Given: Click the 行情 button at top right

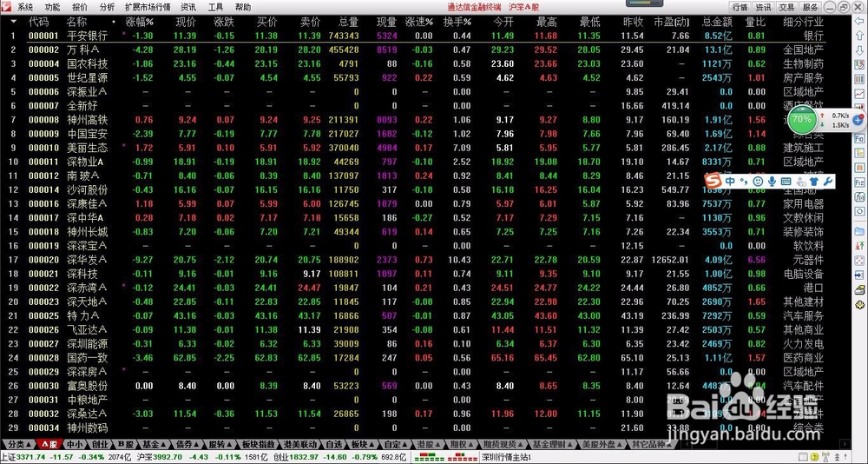Looking at the screenshot, I should point(740,7).
